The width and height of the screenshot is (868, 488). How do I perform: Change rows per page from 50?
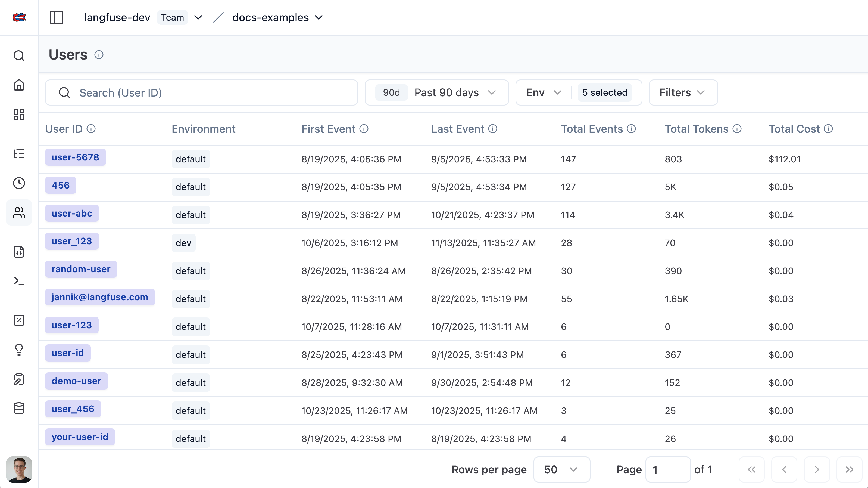point(561,470)
